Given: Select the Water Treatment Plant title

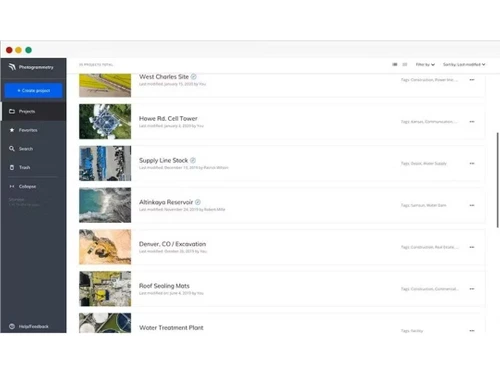Looking at the screenshot, I should tap(171, 328).
